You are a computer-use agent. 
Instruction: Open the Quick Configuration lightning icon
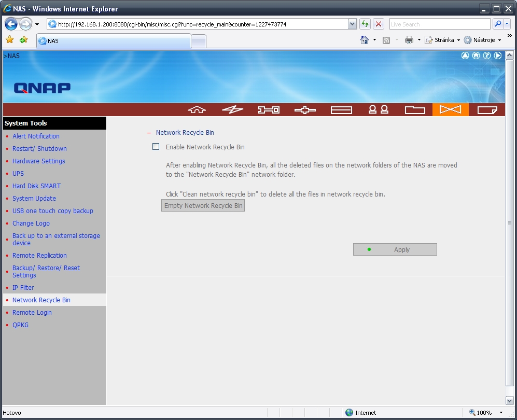232,110
